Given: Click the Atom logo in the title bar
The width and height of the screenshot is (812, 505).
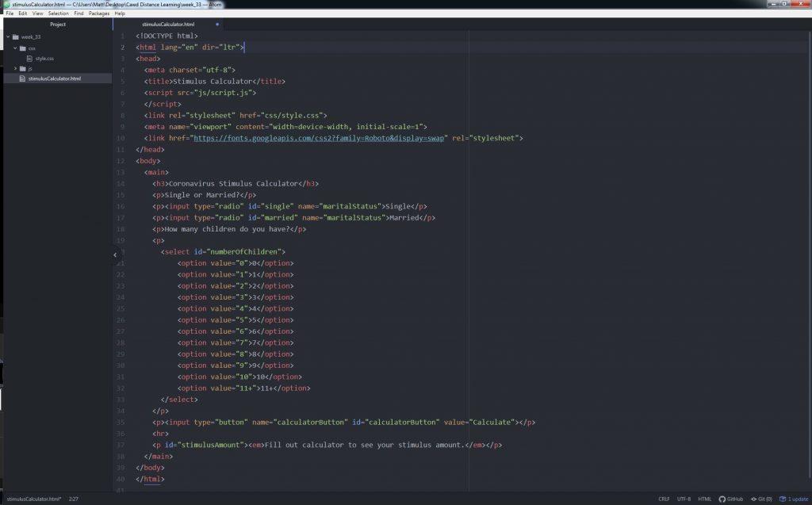Looking at the screenshot, I should pyautogui.click(x=6, y=4).
